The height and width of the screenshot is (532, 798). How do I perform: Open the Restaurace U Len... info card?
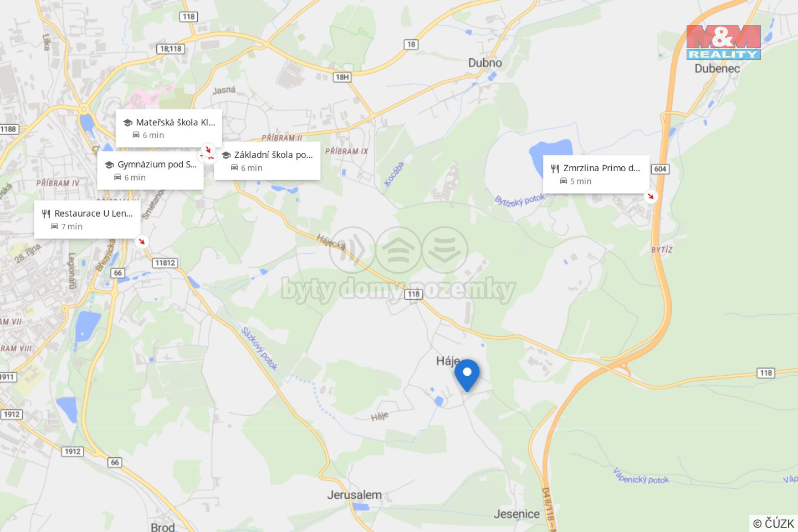coord(88,219)
